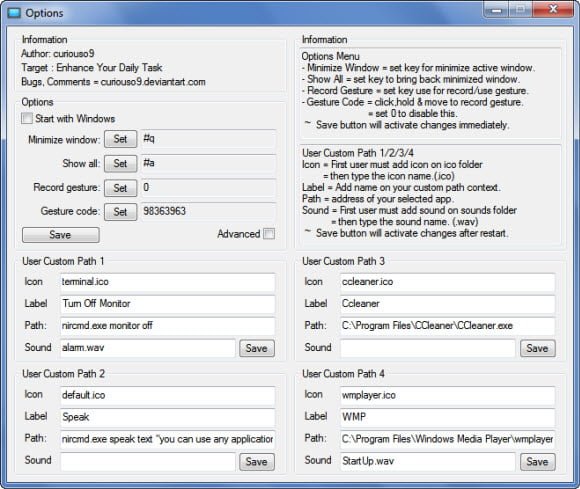Save User Custom Path 1 settings
This screenshot has width=580, height=489.
[257, 348]
